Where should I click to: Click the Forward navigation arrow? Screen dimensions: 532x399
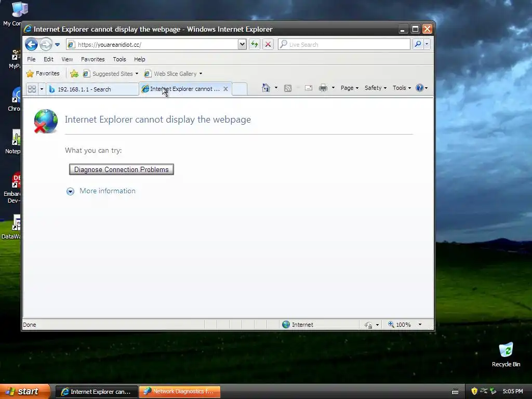(46, 45)
